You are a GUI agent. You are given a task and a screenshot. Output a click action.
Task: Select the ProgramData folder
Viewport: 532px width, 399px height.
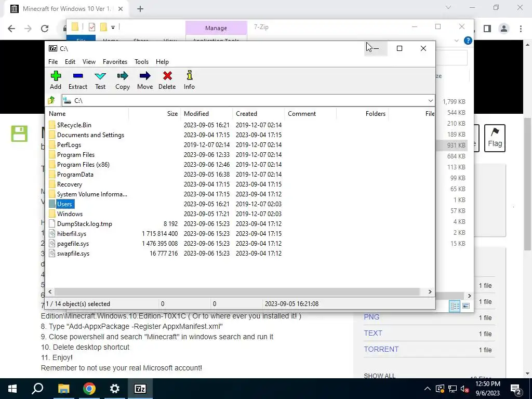[x=75, y=175]
